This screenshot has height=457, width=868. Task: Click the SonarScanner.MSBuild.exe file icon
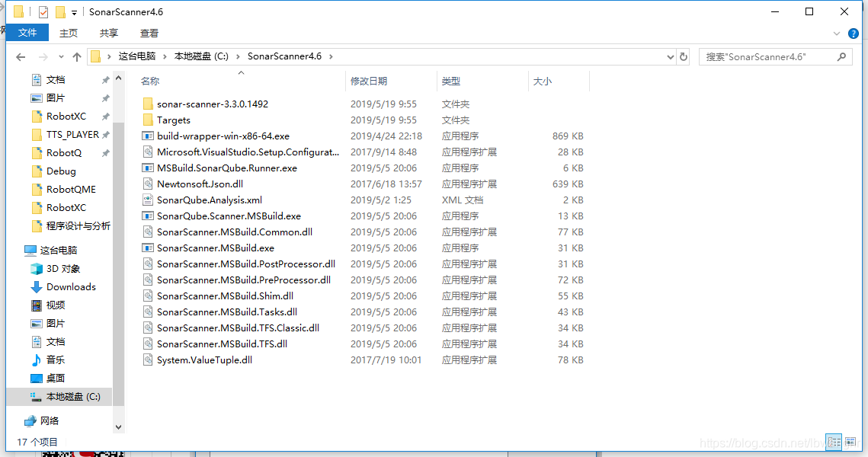tap(148, 248)
